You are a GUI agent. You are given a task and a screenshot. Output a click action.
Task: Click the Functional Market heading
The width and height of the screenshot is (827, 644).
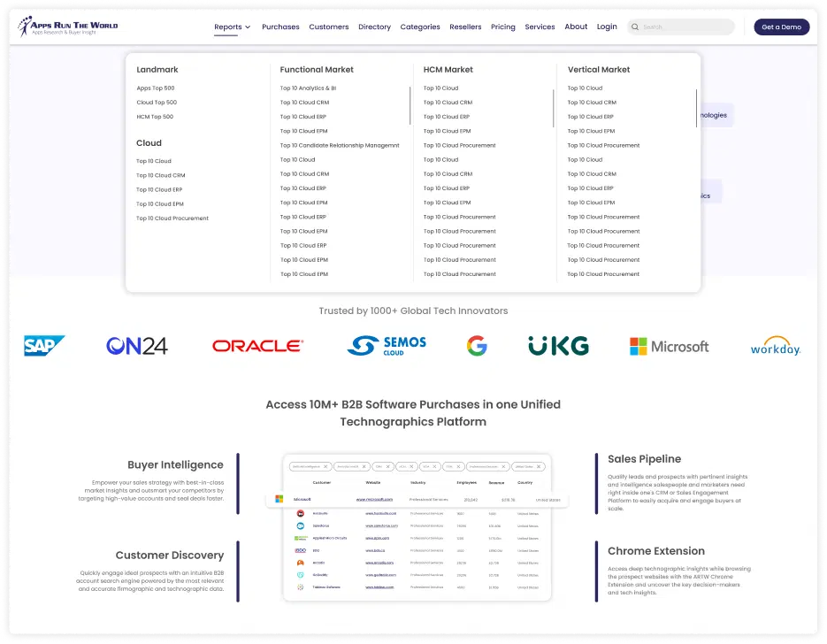(317, 70)
